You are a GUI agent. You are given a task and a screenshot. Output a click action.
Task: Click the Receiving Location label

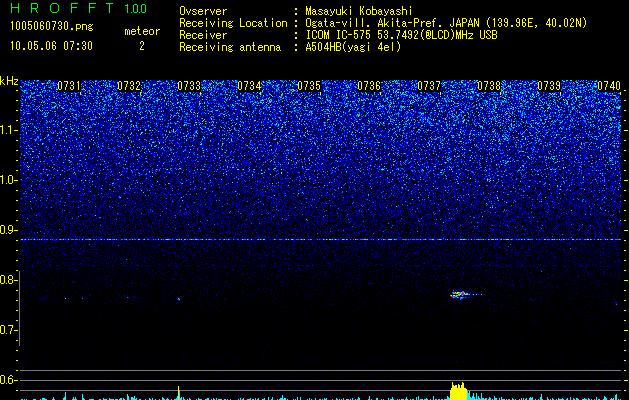coord(233,23)
